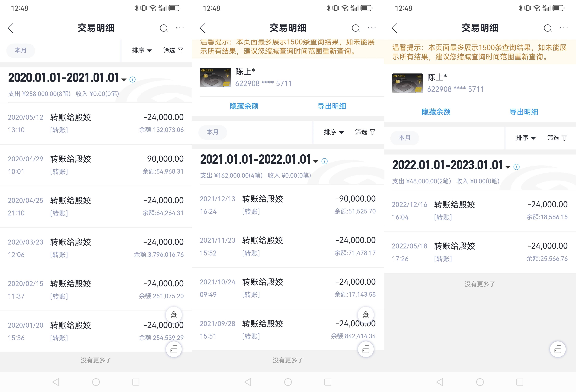Tap bank card thumbnail on middle screen

point(215,77)
